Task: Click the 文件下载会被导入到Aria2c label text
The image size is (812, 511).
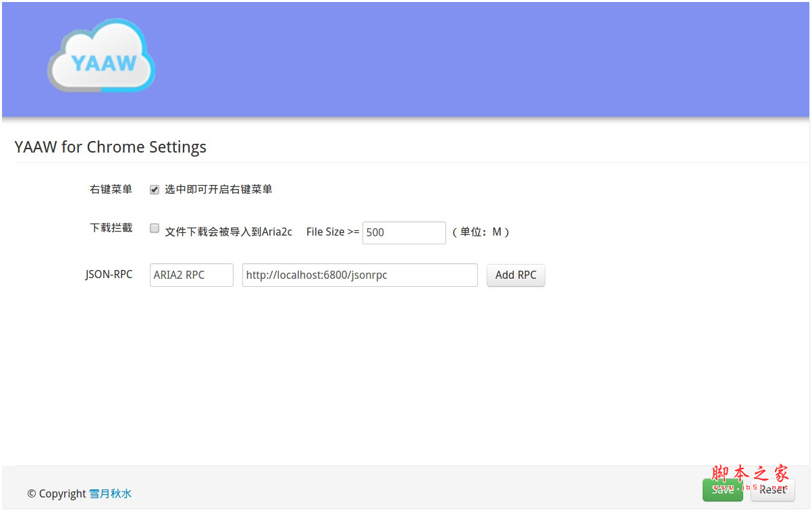Action: pos(228,232)
